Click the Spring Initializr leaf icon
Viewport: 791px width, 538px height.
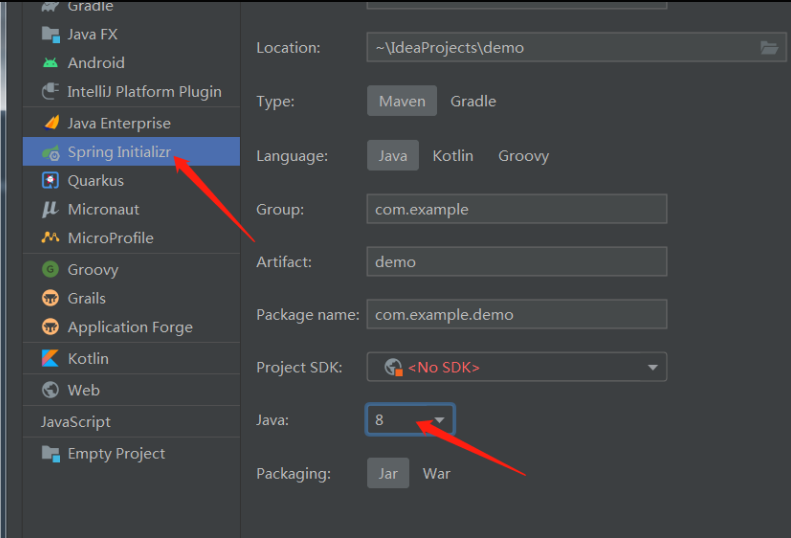[50, 152]
